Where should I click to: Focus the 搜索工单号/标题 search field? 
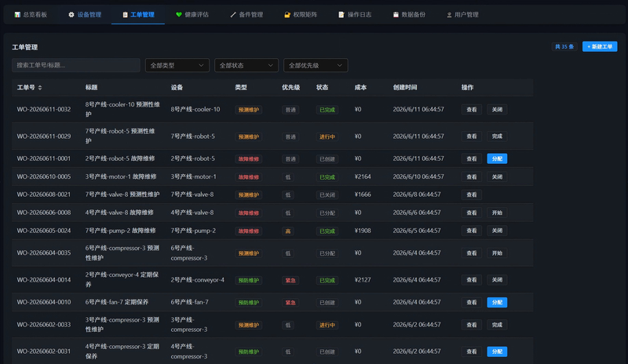coord(76,65)
